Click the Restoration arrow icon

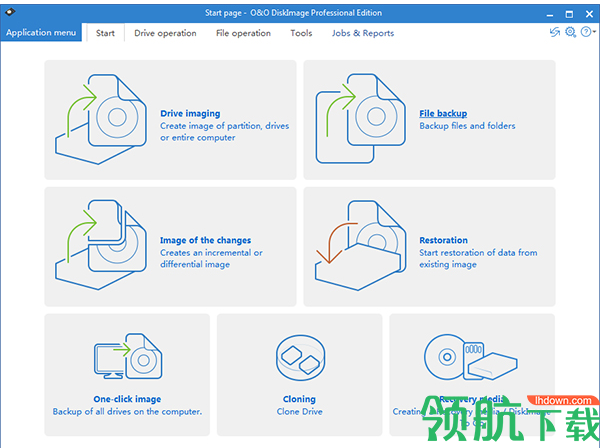click(360, 245)
